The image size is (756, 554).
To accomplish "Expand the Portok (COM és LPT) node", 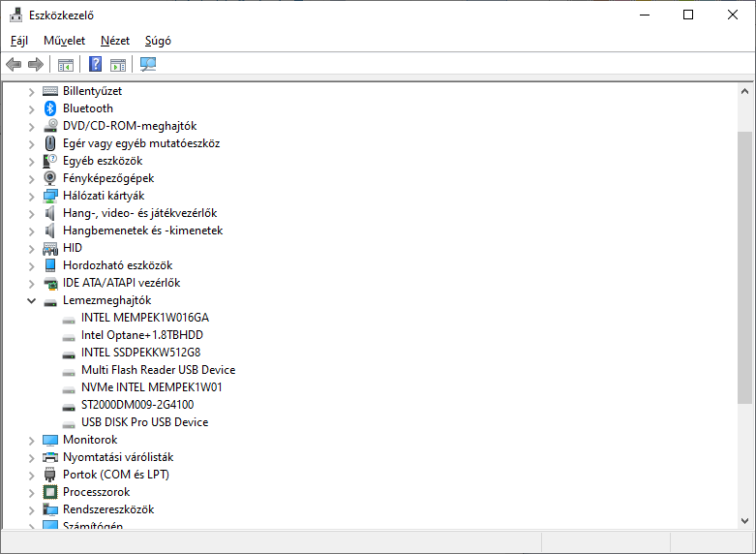I will click(x=31, y=476).
